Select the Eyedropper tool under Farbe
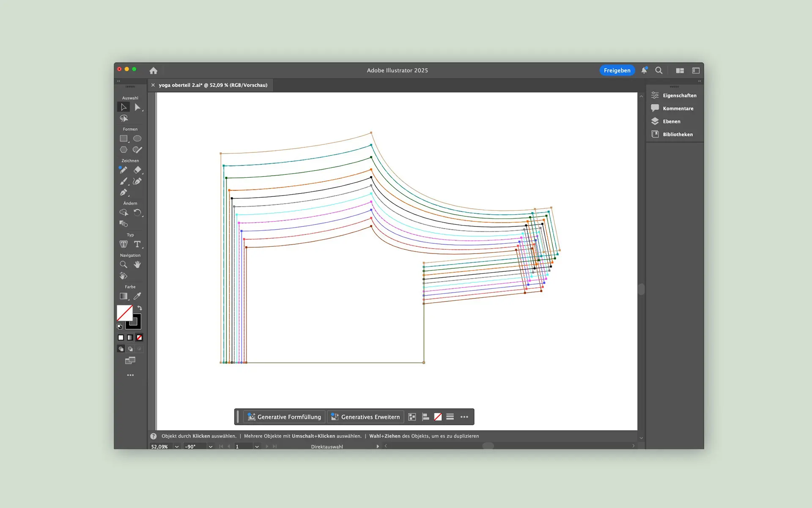 tap(137, 296)
